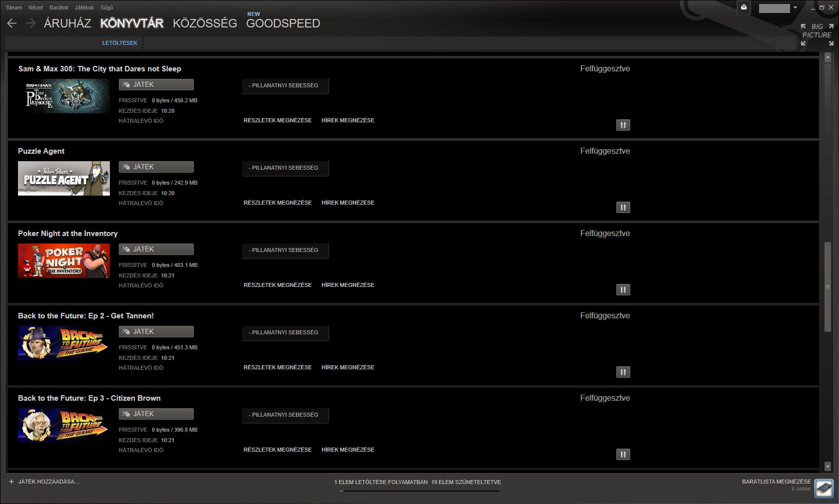Click speed graph for Puzzle Agent
The height and width of the screenshot is (504, 839).
pyautogui.click(x=286, y=168)
